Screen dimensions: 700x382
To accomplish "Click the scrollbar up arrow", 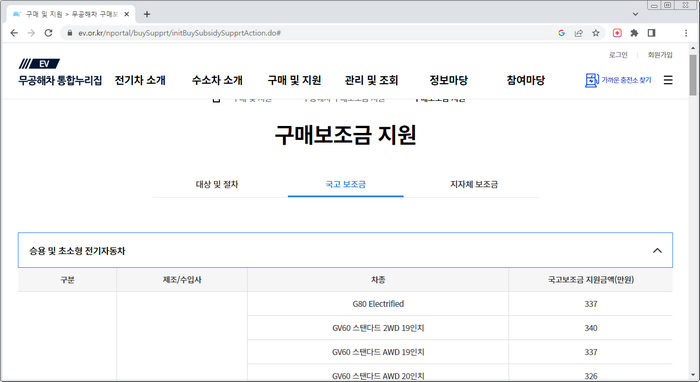I will click(693, 48).
